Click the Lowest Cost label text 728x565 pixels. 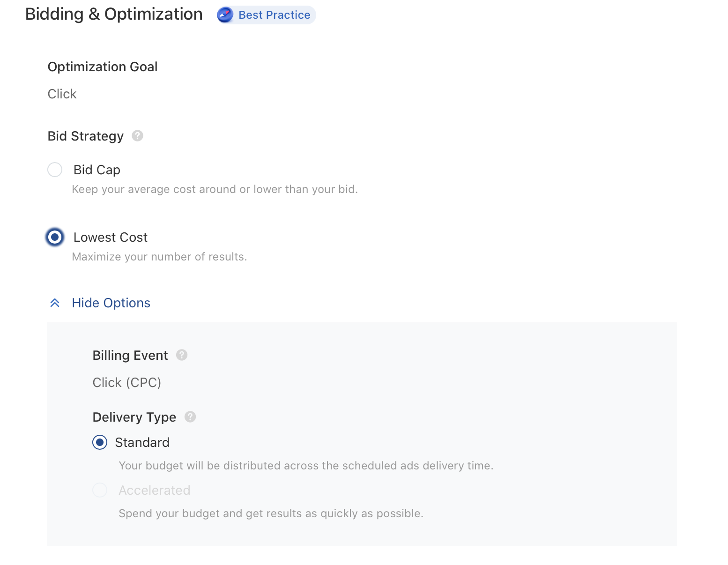[x=110, y=237]
